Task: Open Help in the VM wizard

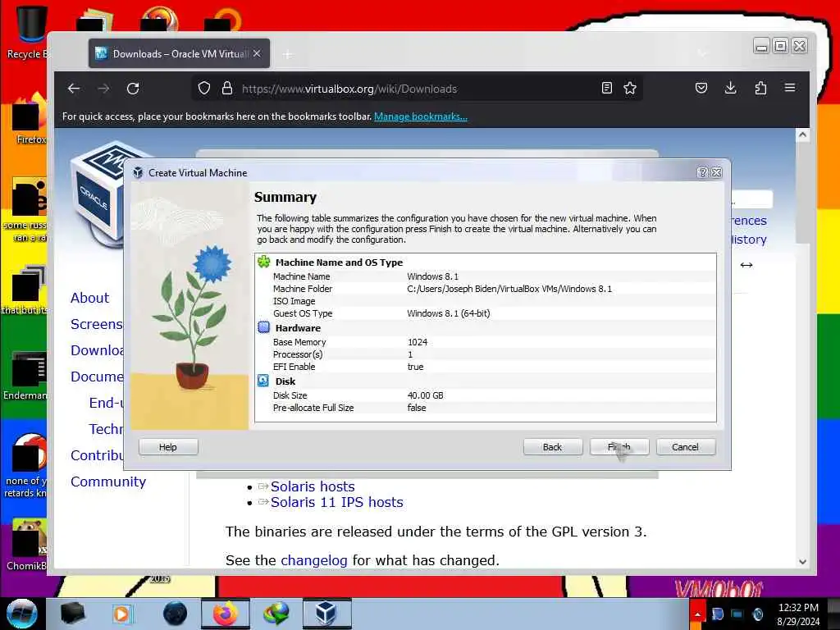Action: point(167,447)
